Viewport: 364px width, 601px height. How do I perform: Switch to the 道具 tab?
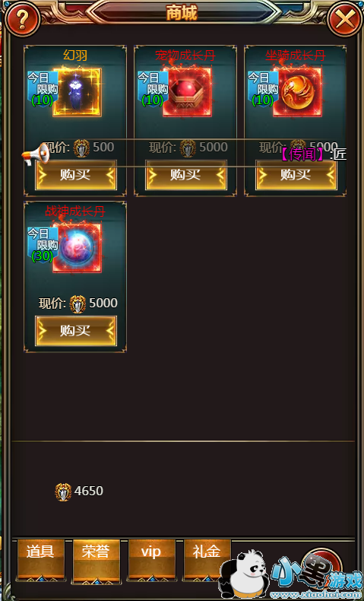(40, 560)
